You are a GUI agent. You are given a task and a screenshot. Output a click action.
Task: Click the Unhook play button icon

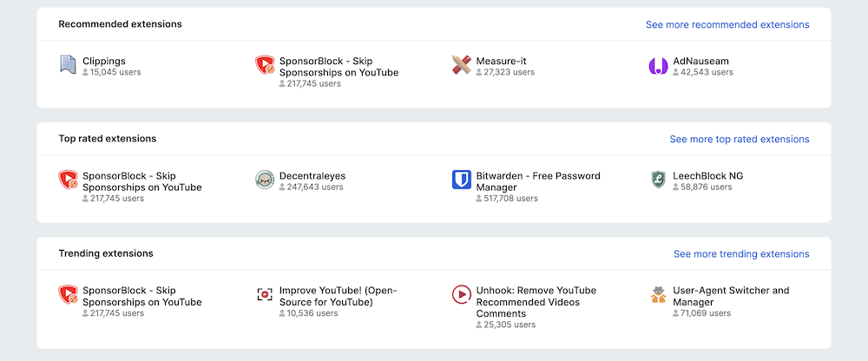tap(462, 294)
